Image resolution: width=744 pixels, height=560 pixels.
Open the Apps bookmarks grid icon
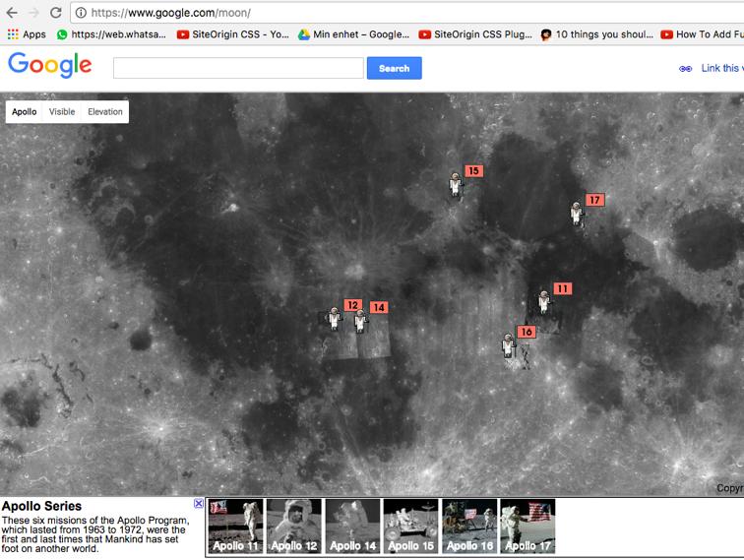coord(13,34)
